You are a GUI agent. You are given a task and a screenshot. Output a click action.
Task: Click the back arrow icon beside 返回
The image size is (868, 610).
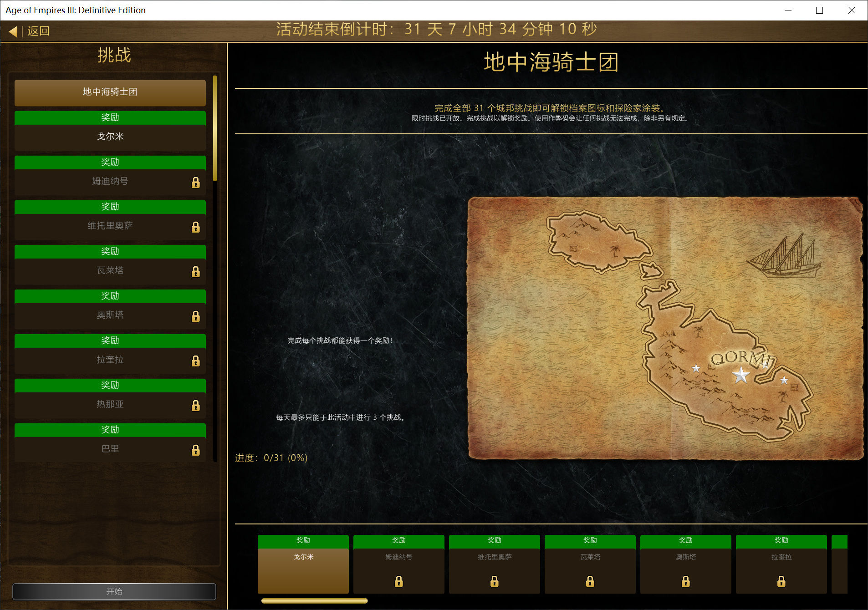(x=13, y=31)
